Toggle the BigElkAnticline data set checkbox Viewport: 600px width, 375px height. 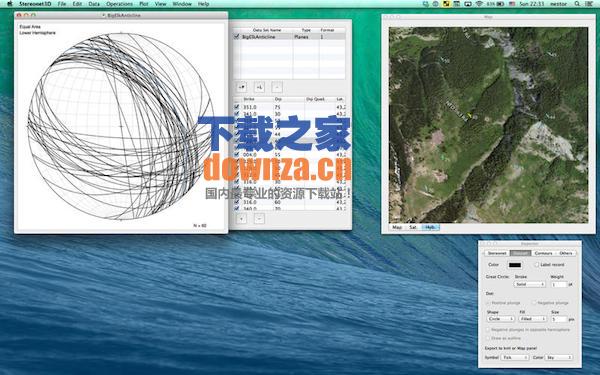click(x=236, y=37)
